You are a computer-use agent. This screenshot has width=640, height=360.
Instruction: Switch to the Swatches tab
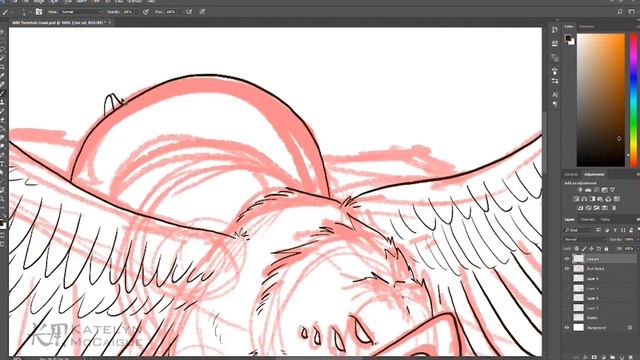pos(587,27)
